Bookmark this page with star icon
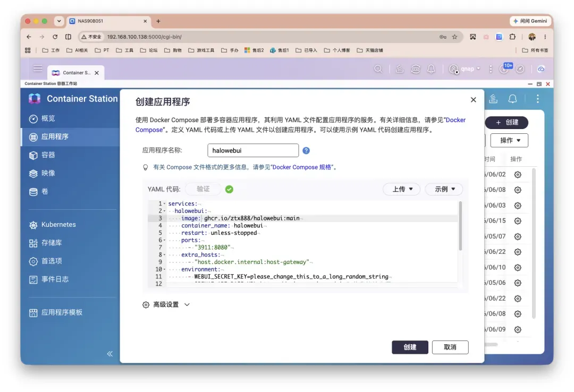Viewport: 574px width, 392px height. 454,37
